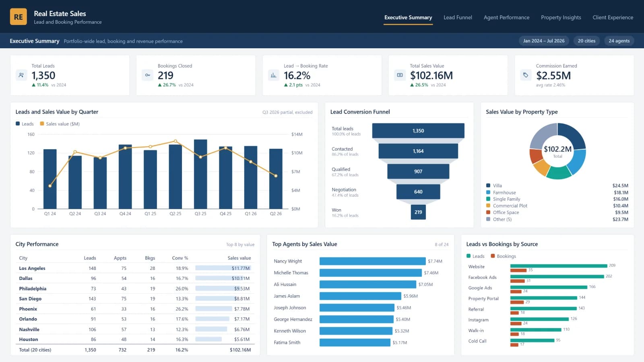The width and height of the screenshot is (644, 362).
Task: Click the Total Leads people icon
Action: tap(21, 75)
